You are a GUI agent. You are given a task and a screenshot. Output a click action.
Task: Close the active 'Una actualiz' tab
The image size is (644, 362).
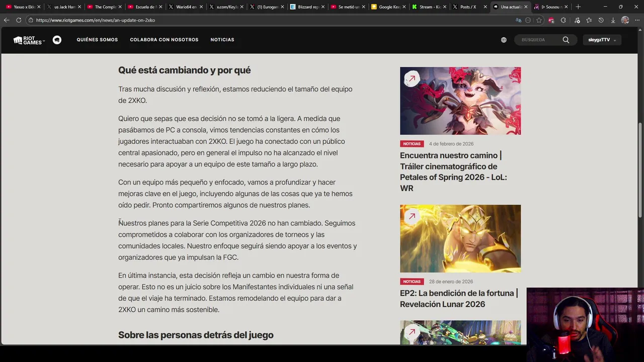click(526, 7)
